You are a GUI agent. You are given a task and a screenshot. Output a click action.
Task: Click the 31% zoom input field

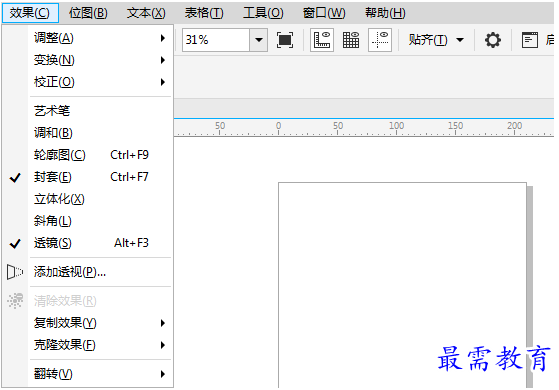(216, 40)
